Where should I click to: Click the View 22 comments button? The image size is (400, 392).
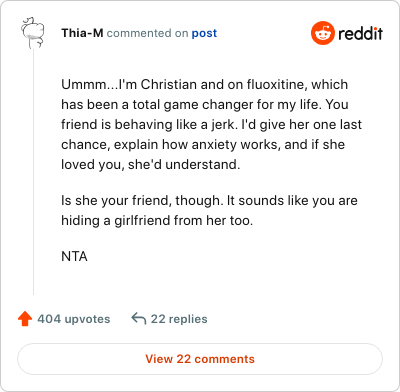coord(200,359)
